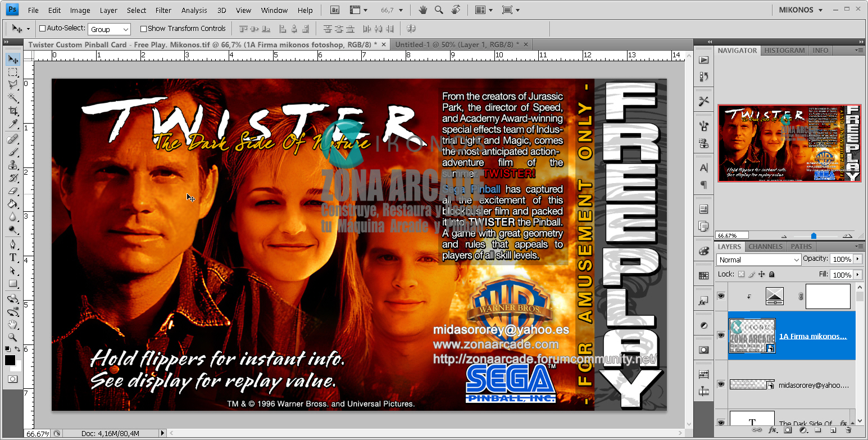
Task: Hide the adjustment layer at top of list
Action: click(x=721, y=295)
